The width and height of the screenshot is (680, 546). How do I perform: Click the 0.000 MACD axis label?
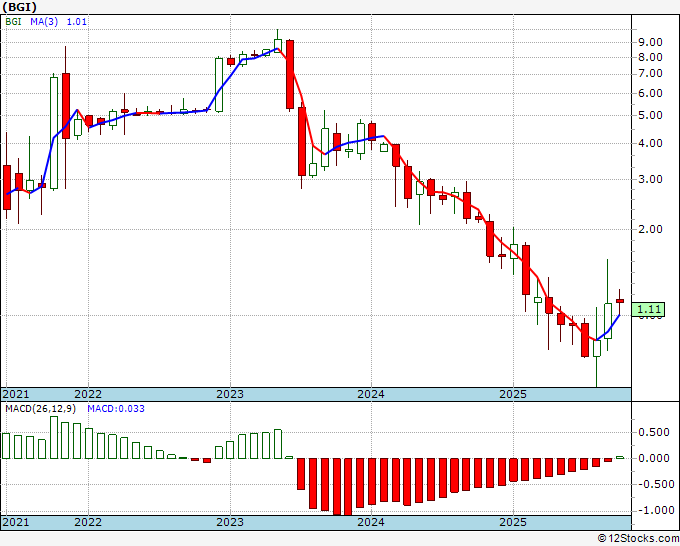point(654,458)
